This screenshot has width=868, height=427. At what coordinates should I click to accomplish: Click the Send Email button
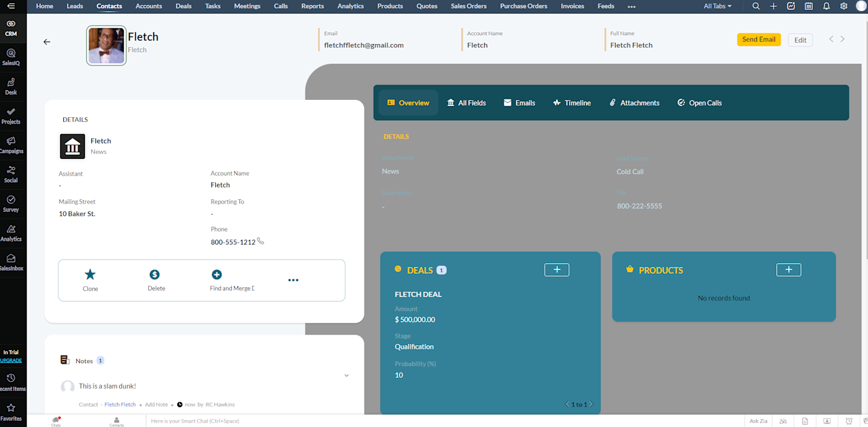coord(758,39)
